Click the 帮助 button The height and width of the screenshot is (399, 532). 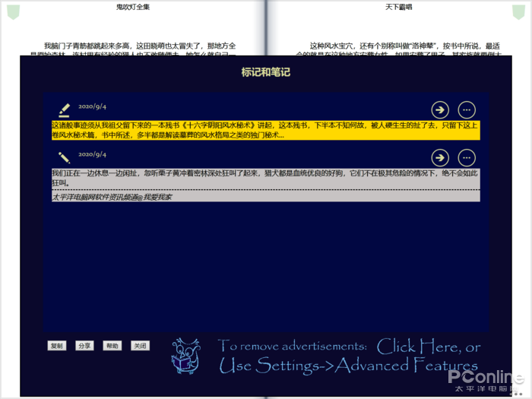pos(112,346)
